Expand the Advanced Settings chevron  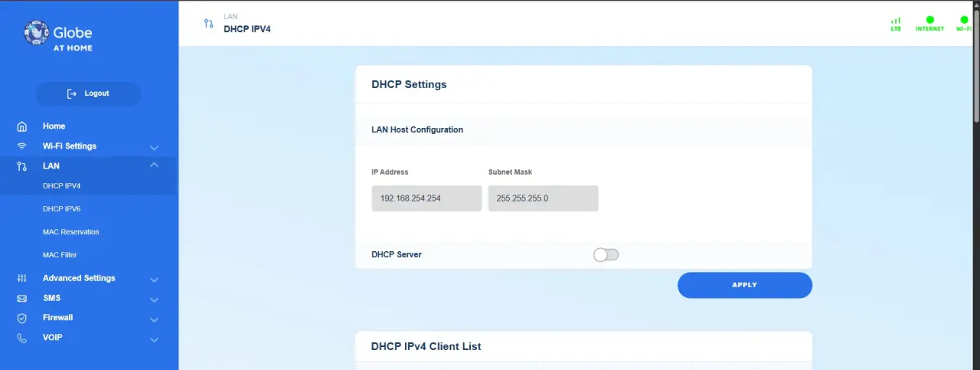[154, 280]
